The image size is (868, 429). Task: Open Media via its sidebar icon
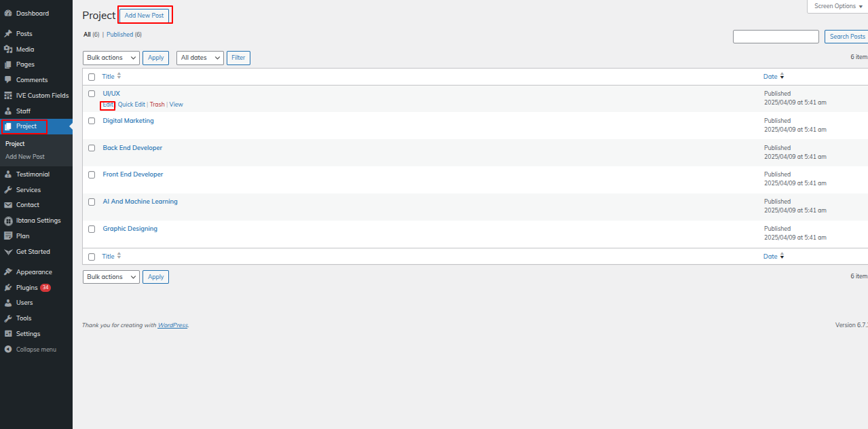(x=8, y=50)
